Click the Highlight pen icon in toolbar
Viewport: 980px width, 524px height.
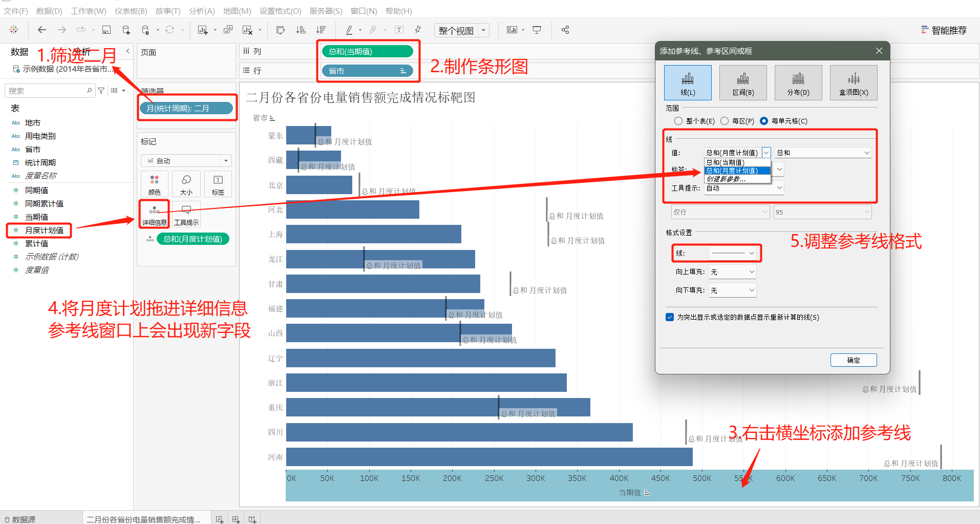[x=349, y=30]
